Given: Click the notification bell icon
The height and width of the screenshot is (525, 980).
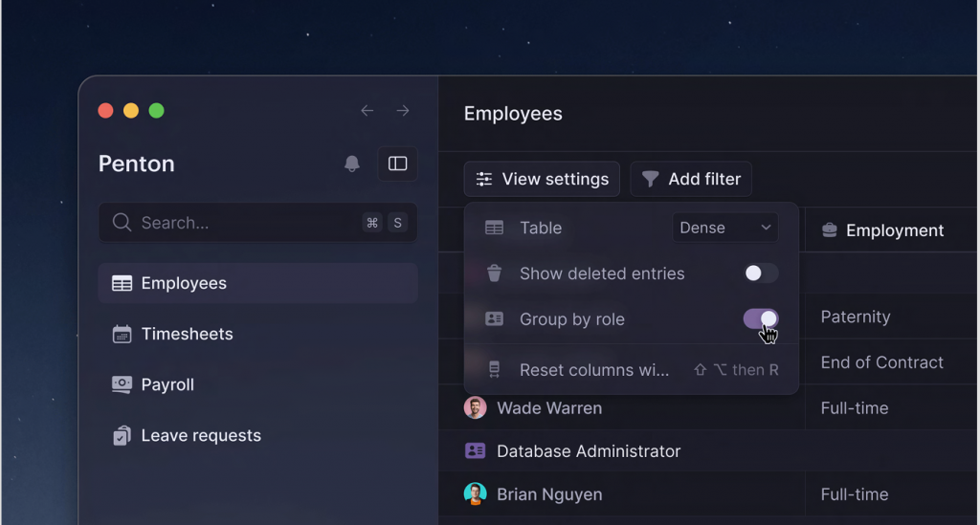Looking at the screenshot, I should click(x=352, y=164).
